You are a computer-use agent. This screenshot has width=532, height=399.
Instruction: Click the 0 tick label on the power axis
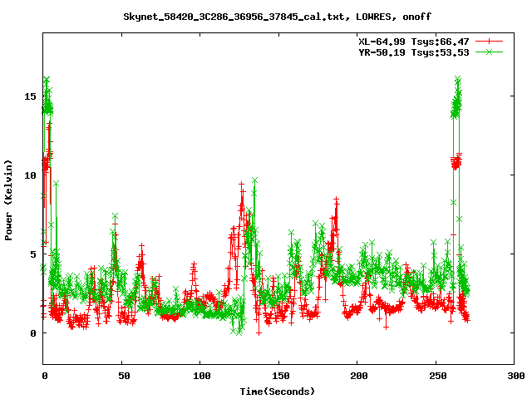pyautogui.click(x=33, y=333)
